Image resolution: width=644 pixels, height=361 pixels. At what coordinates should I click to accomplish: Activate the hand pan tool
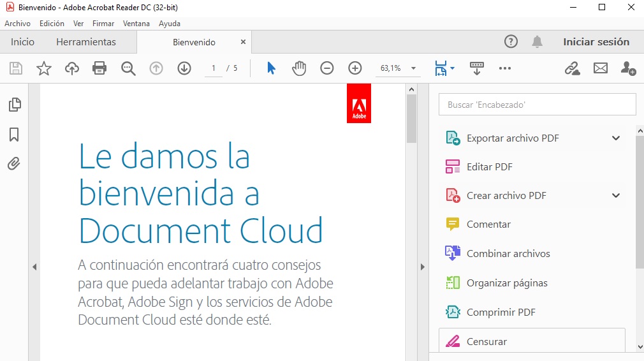(299, 68)
